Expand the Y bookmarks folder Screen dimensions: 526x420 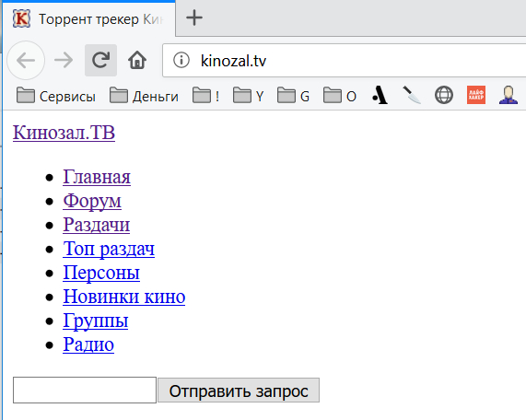pyautogui.click(x=248, y=96)
